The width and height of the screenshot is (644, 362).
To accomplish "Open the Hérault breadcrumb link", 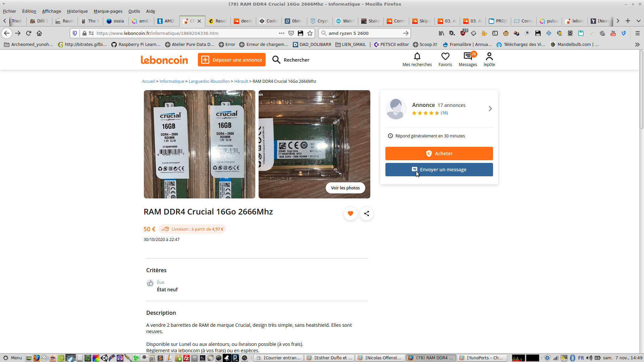I will point(241,81).
